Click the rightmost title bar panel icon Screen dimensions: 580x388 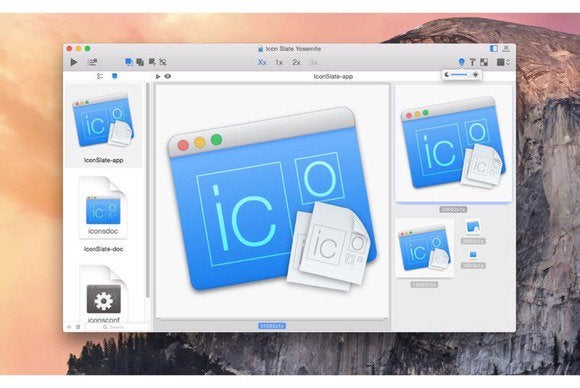tap(506, 48)
